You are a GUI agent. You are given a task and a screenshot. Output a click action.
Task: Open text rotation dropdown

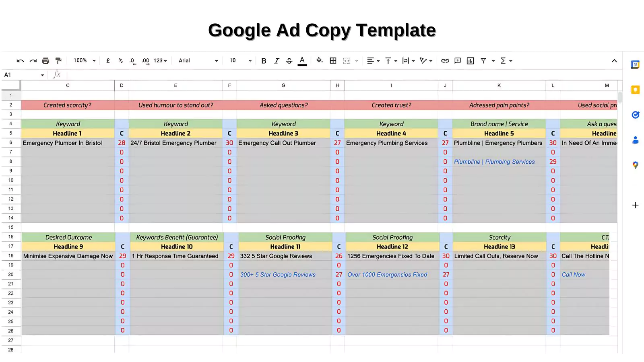pyautogui.click(x=426, y=61)
